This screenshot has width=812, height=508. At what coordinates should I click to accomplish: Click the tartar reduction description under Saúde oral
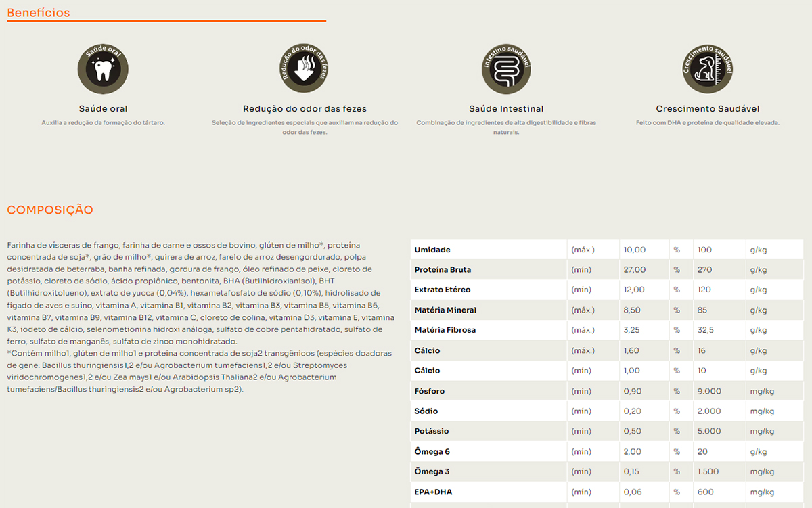pyautogui.click(x=103, y=123)
